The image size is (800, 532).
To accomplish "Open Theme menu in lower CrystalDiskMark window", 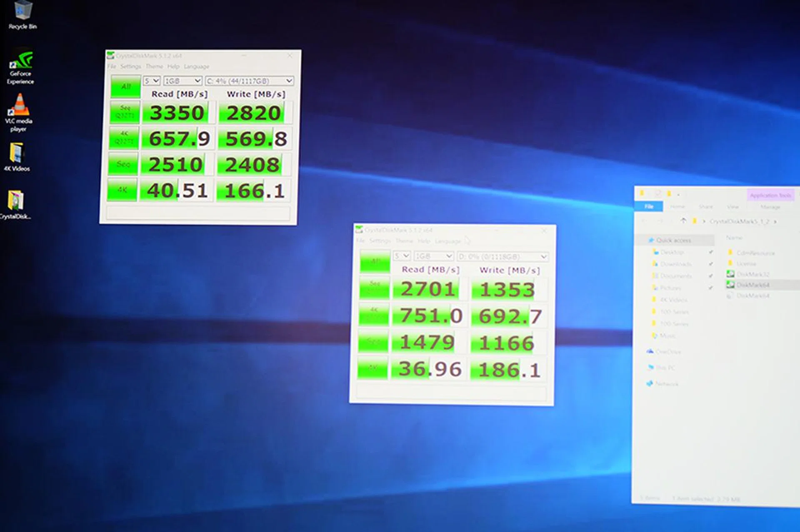I will pos(404,241).
